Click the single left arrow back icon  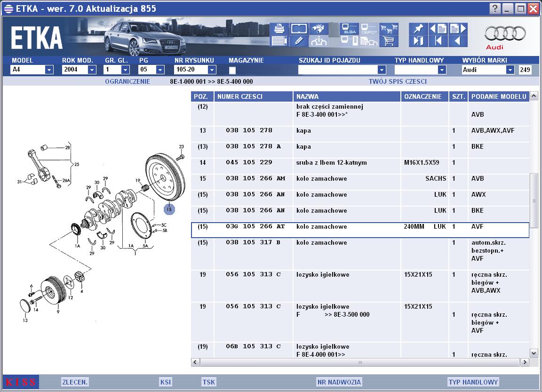point(458,41)
